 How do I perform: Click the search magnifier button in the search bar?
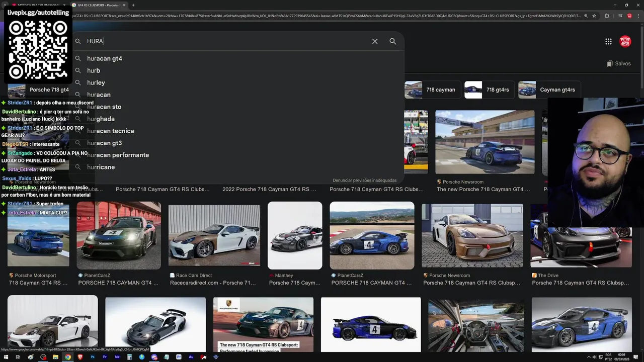[393, 41]
